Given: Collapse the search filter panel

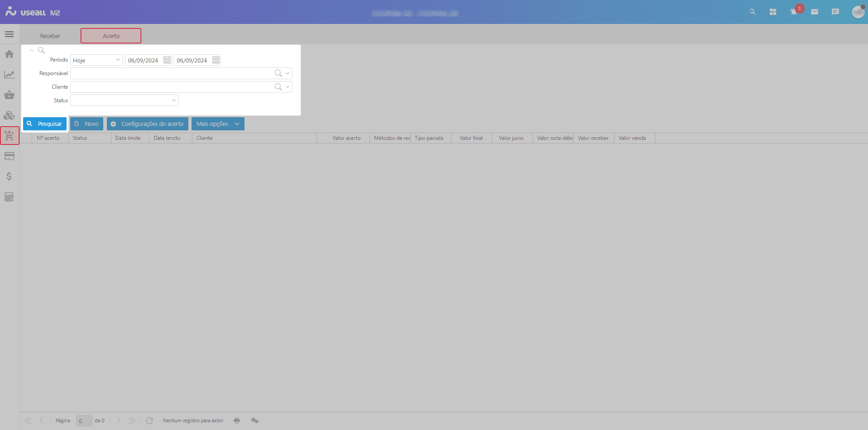Looking at the screenshot, I should (x=31, y=50).
